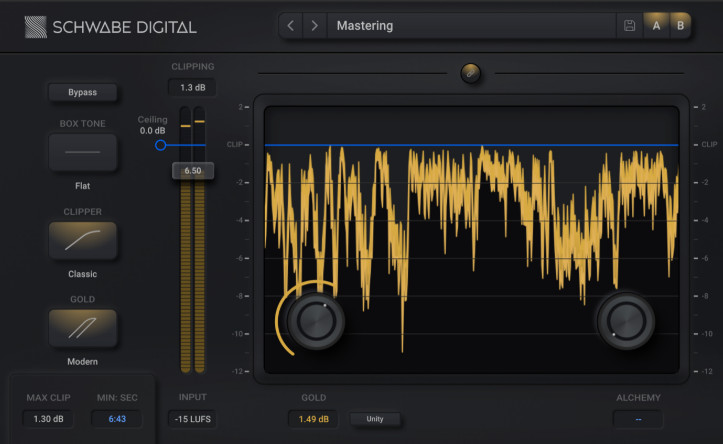Select the Modern gold curve icon
This screenshot has width=723, height=444.
[83, 328]
